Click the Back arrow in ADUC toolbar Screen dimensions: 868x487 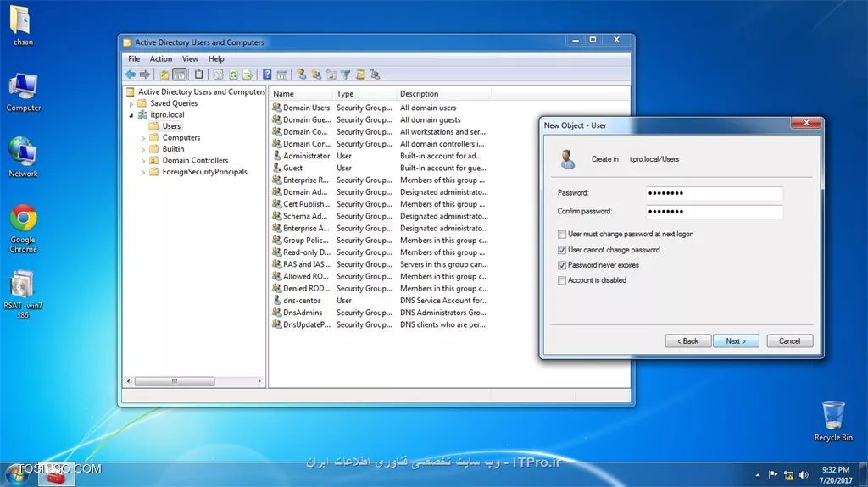tap(130, 75)
